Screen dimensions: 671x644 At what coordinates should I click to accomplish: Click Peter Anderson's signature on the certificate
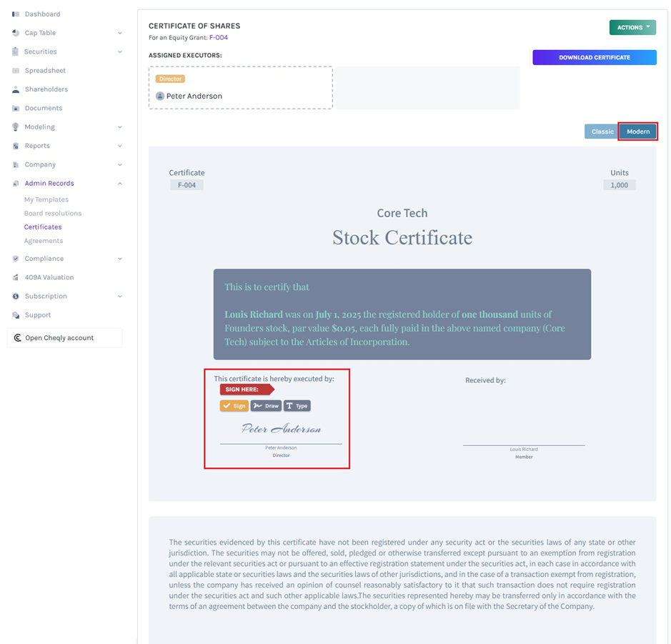click(281, 429)
